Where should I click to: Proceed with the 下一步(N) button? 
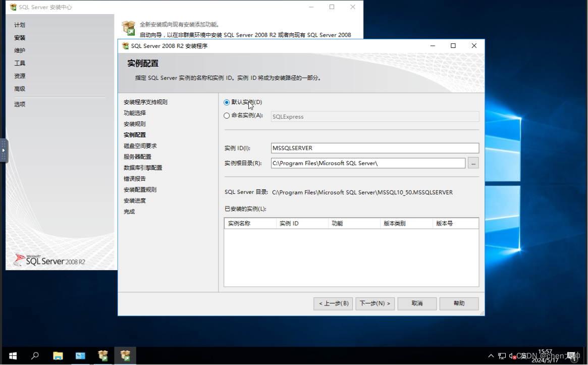coord(375,303)
